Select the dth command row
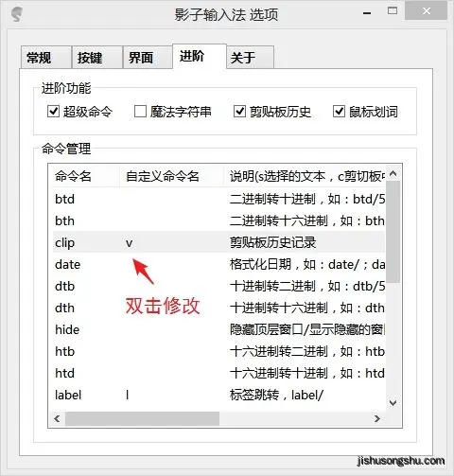This screenshot has width=454, height=476. [x=218, y=308]
